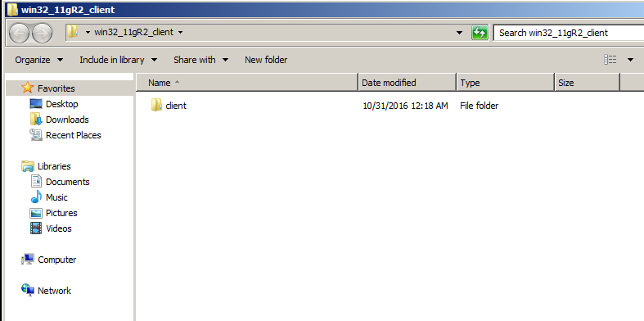644x321 pixels.
Task: Click the Computer icon in navigation pane
Action: pyautogui.click(x=28, y=260)
